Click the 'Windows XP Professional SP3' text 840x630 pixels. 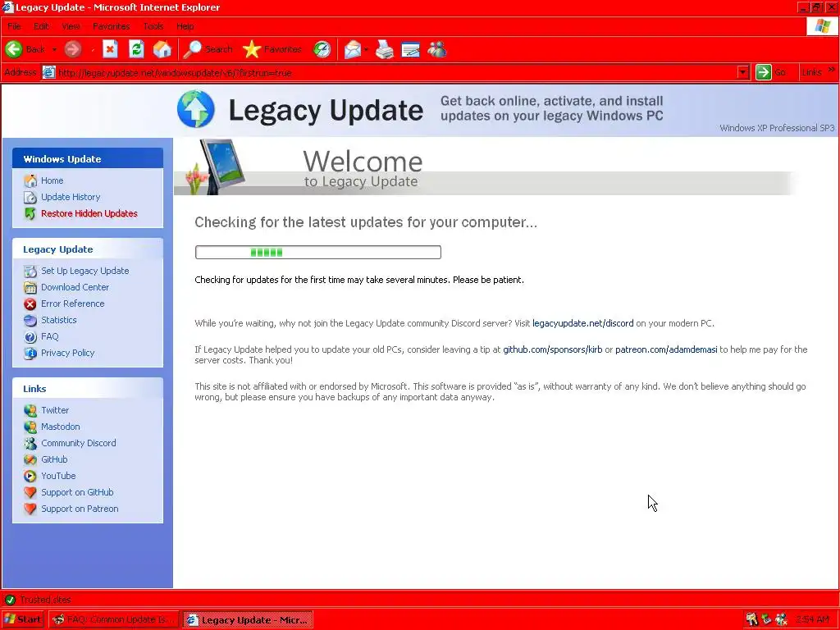point(777,128)
